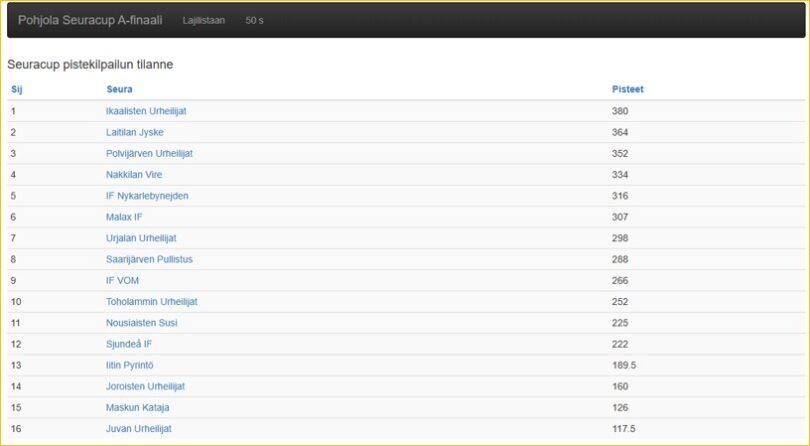Open the Iitin Pyrintö club link
Viewport: 810px width, 446px height.
[x=130, y=365]
